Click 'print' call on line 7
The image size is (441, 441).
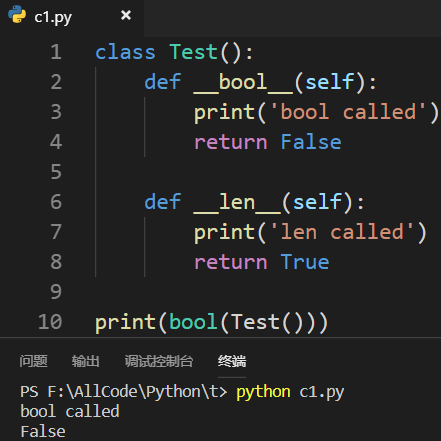[x=225, y=233]
